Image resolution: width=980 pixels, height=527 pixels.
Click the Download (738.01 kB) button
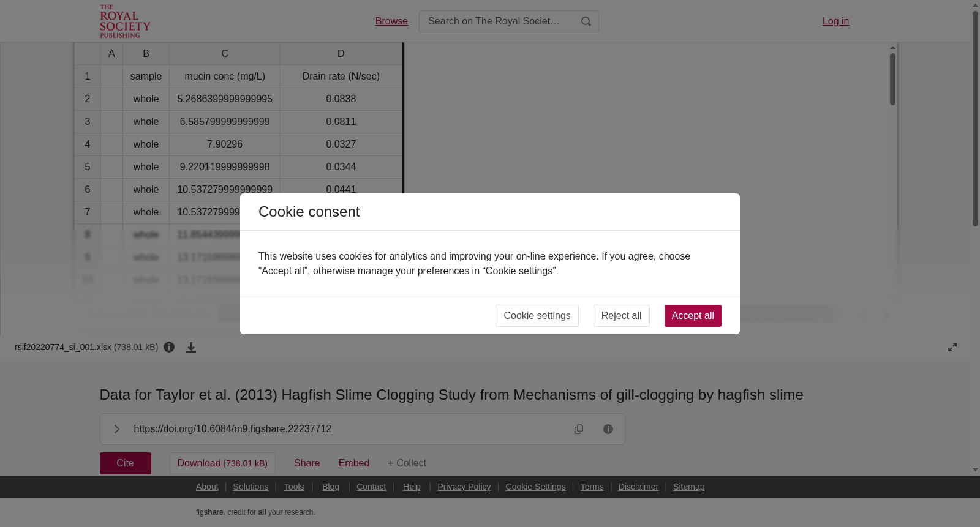point(222,463)
